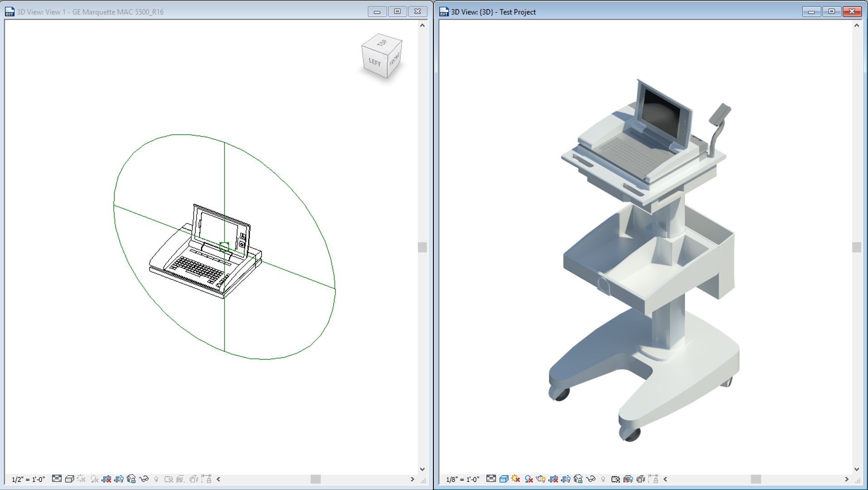This screenshot has width=868, height=490.
Task: Maximize the GE Marquette MAC 5500 view window
Action: tap(397, 12)
